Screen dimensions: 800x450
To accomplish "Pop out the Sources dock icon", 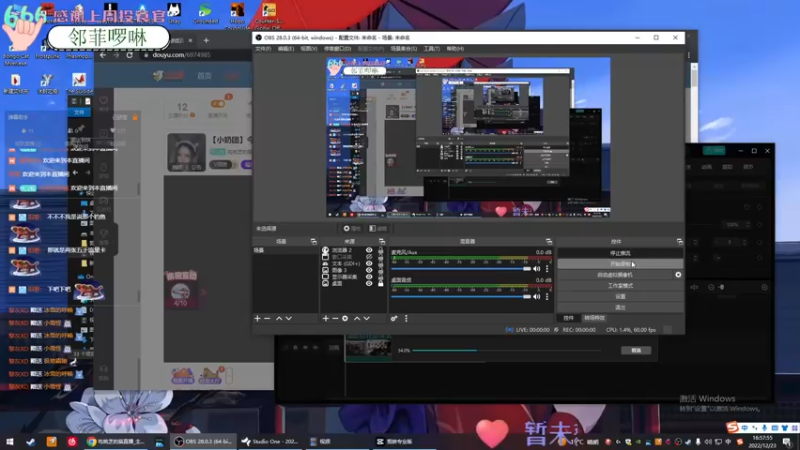I will [382, 241].
